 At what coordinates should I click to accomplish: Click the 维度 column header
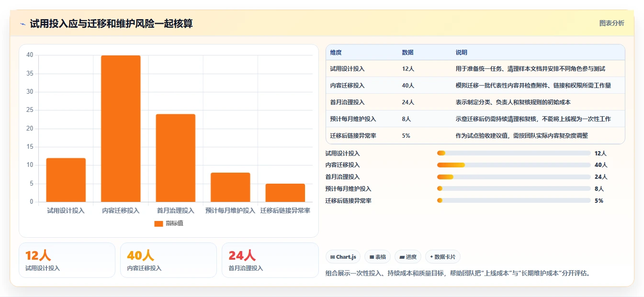click(x=336, y=53)
